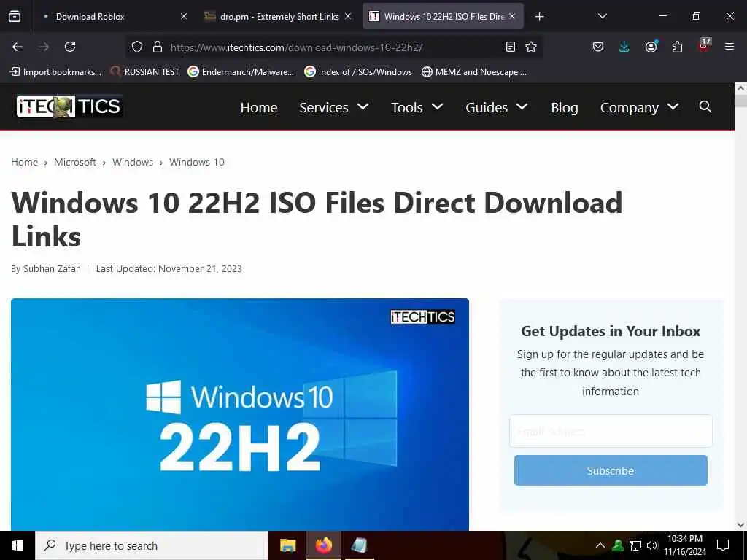Viewport: 747px width, 560px height.
Task: Open the Firefox hamburger application menu
Action: click(729, 47)
